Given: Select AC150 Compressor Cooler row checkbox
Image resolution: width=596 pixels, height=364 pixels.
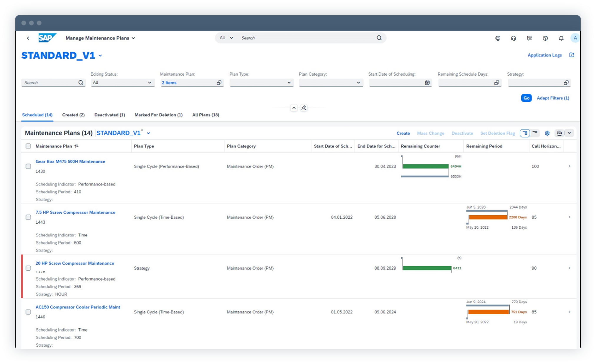Looking at the screenshot, I should click(x=28, y=312).
